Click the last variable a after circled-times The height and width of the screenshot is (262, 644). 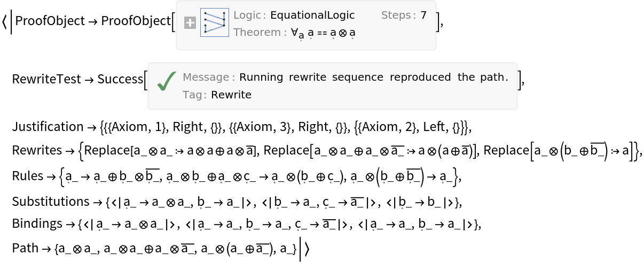click(352, 33)
